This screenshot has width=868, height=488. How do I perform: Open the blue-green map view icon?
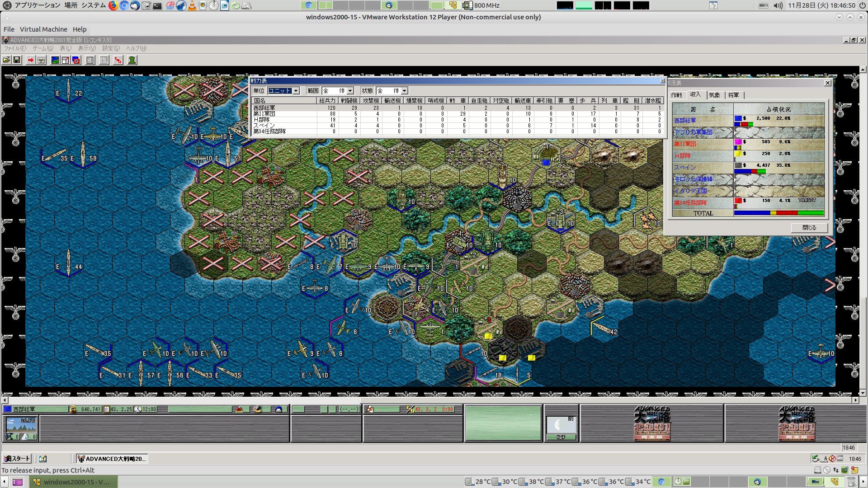click(x=55, y=60)
